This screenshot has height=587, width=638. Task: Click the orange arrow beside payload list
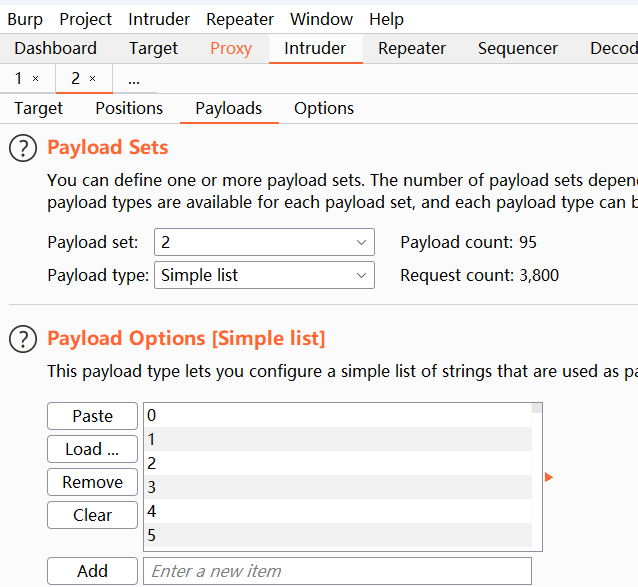pos(548,478)
